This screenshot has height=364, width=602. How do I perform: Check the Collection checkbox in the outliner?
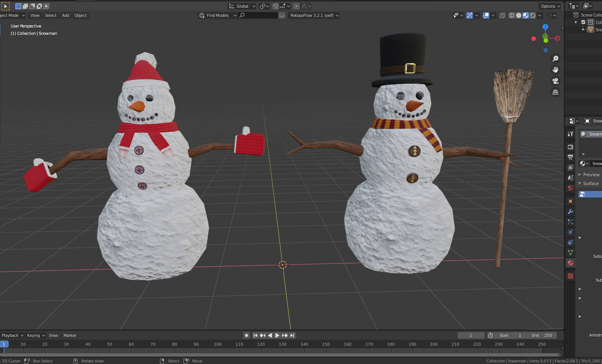(x=583, y=22)
